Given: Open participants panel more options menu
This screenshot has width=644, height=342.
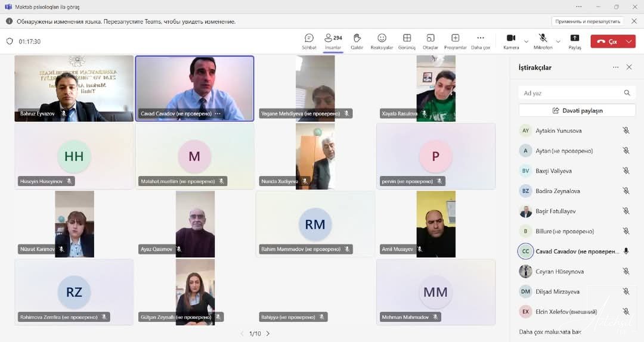Looking at the screenshot, I should point(615,67).
